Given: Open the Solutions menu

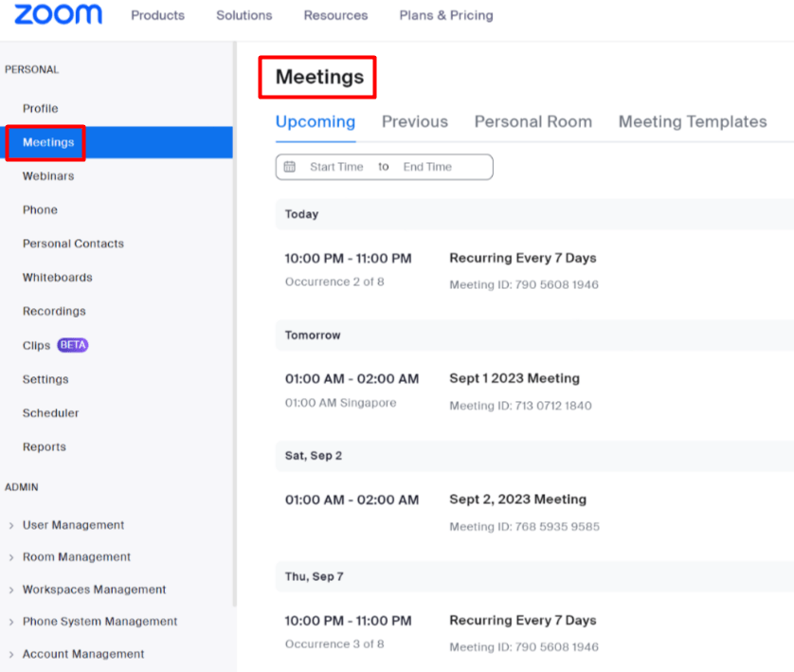Looking at the screenshot, I should coord(244,15).
